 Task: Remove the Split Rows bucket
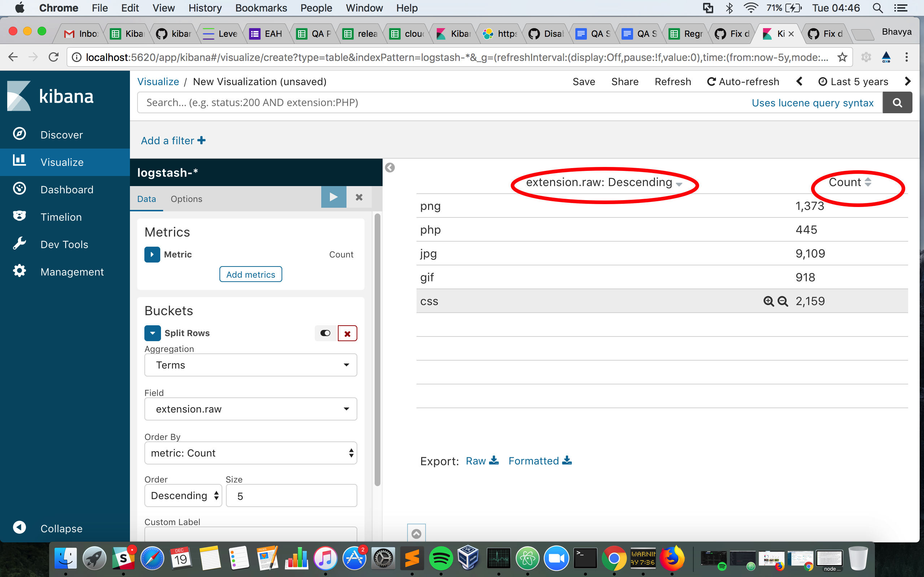click(347, 333)
